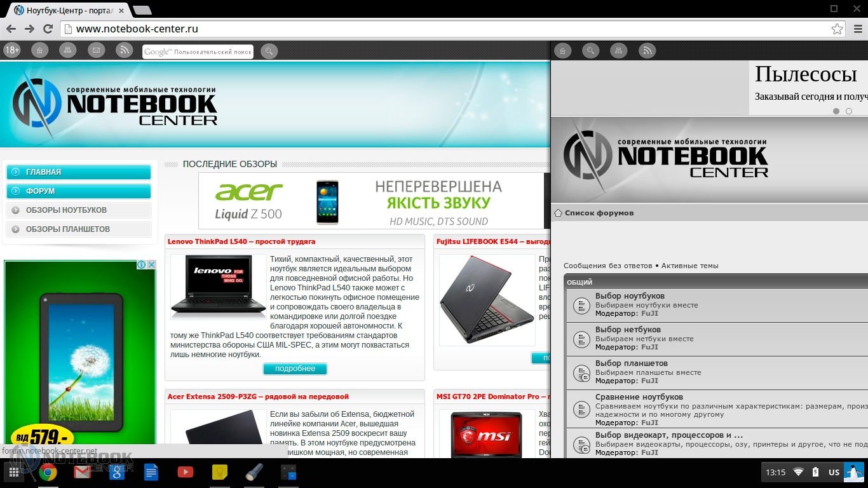Click the RSS feed icon in forum panel toolbar
Image resolution: width=868 pixels, height=488 pixels.
647,51
